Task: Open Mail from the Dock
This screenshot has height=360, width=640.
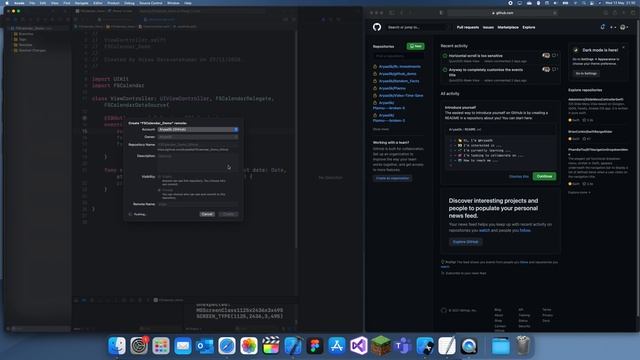Action: pyautogui.click(x=183, y=346)
